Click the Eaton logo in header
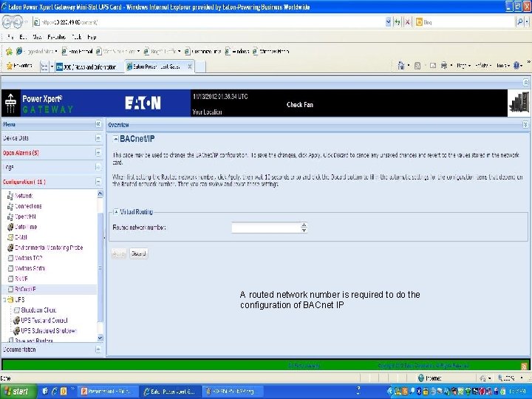Screen dimensions: 532x399 coord(143,103)
